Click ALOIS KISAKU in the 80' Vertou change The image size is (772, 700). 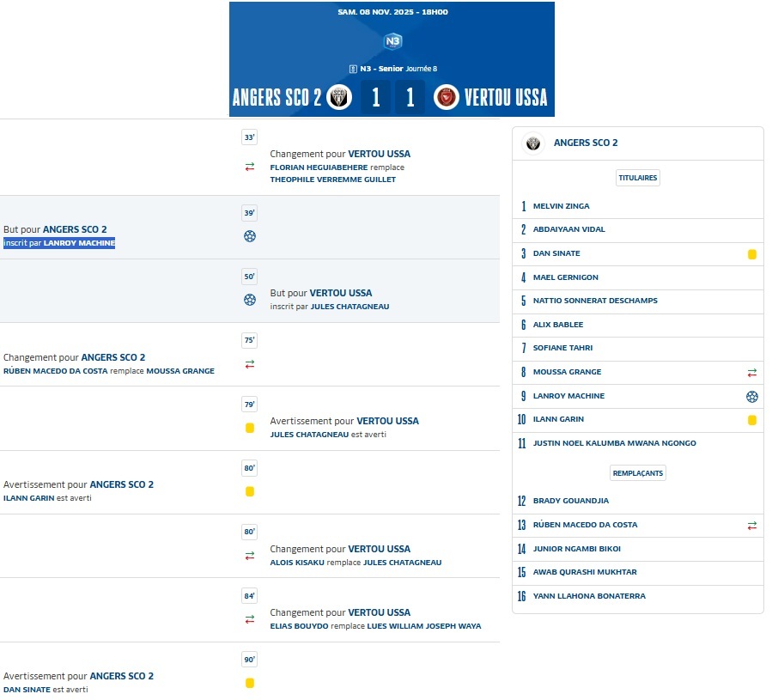[x=297, y=563]
